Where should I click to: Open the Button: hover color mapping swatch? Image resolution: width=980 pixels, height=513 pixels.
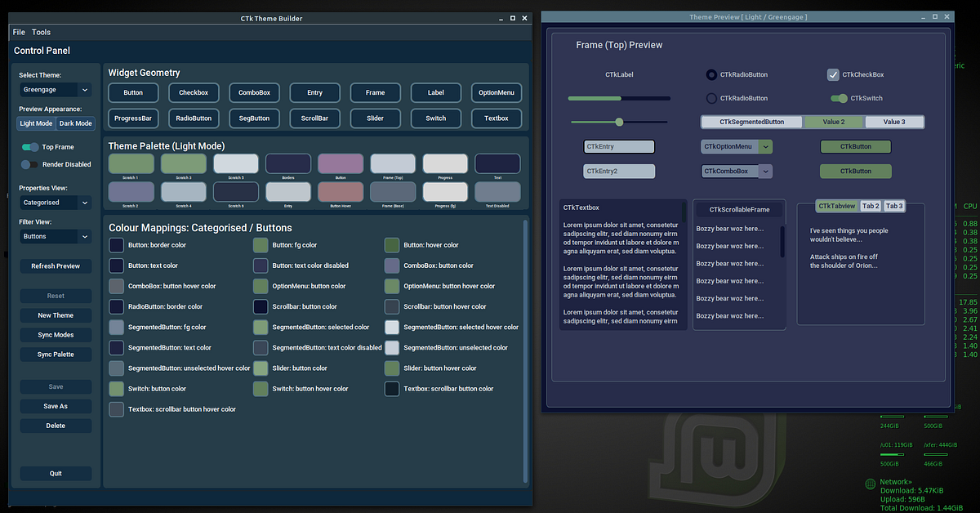(391, 244)
